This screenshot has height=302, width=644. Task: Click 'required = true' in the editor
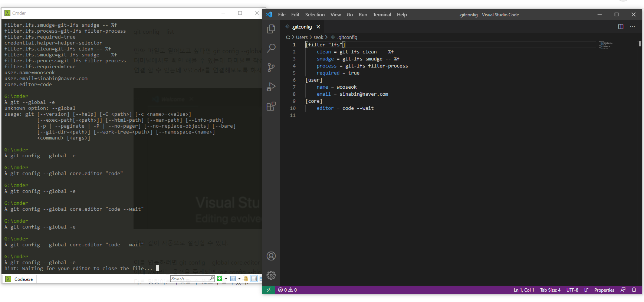pos(338,73)
